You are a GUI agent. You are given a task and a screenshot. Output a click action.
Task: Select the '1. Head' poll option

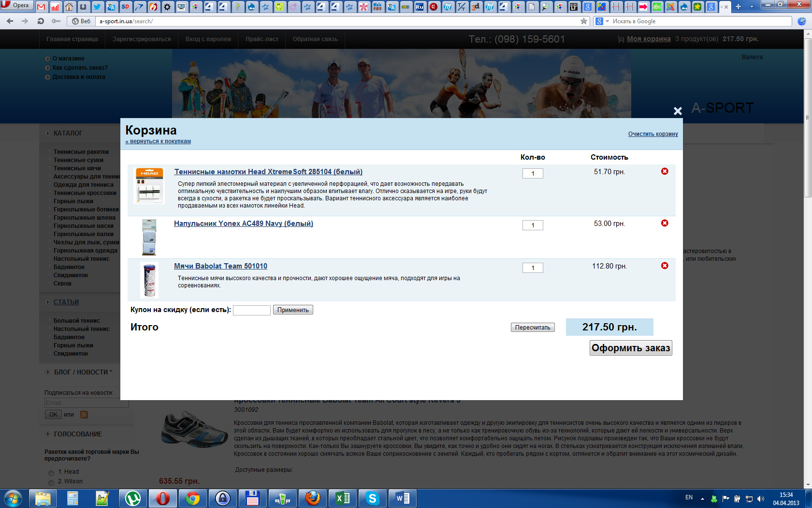click(x=51, y=473)
